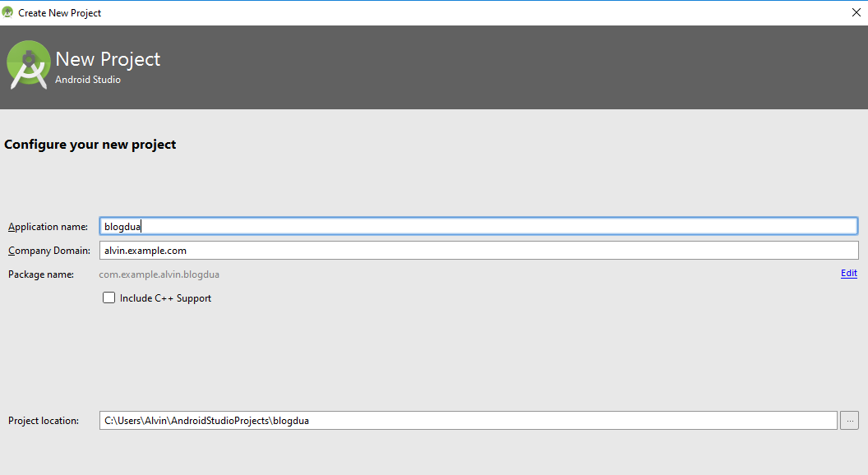This screenshot has height=475, width=868.
Task: Enable Include C++ Support
Action: [108, 297]
